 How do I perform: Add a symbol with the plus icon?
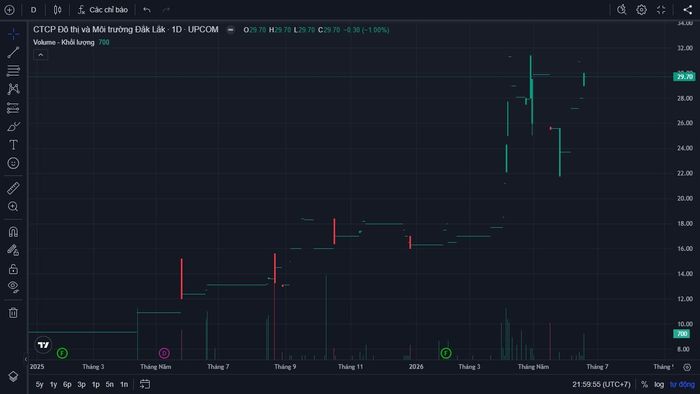tap(9, 9)
